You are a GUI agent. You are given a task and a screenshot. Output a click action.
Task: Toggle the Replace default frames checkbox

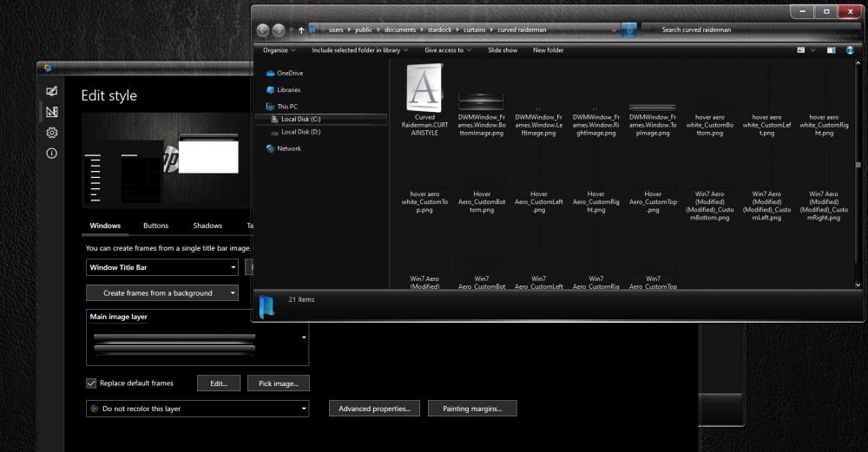(x=91, y=383)
